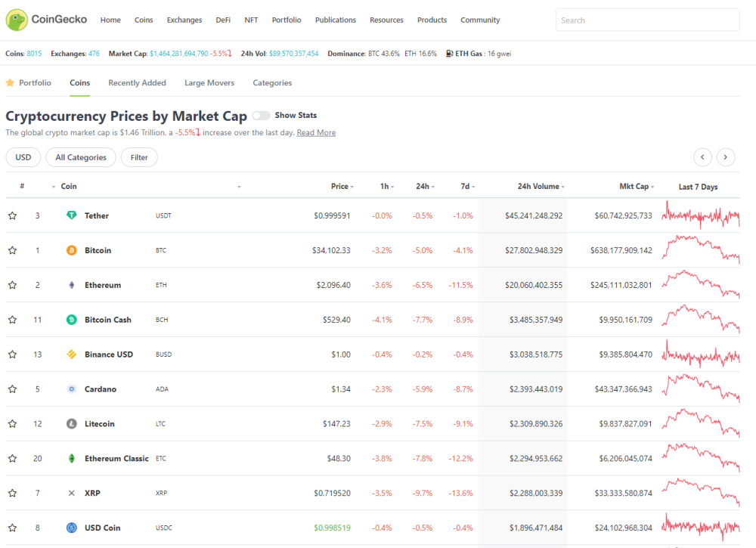Favorite Bitcoin with its star

pos(13,250)
